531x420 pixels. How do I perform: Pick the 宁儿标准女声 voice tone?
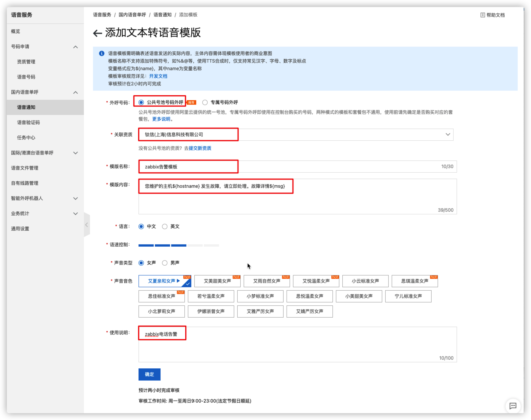coord(409,296)
